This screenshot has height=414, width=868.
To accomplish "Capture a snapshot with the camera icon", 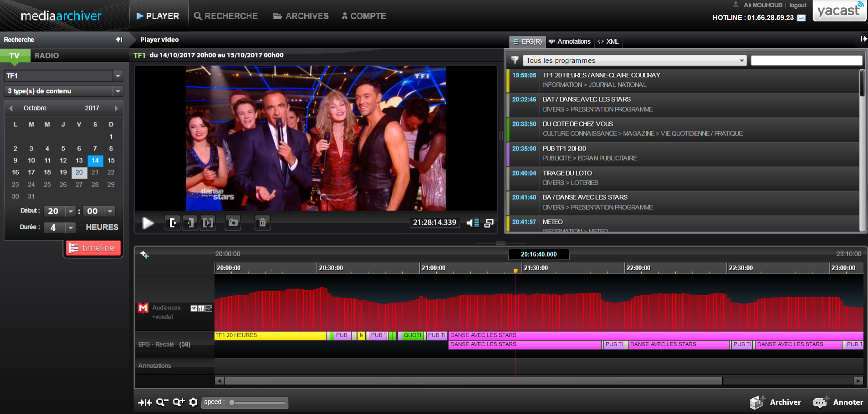I will (233, 223).
